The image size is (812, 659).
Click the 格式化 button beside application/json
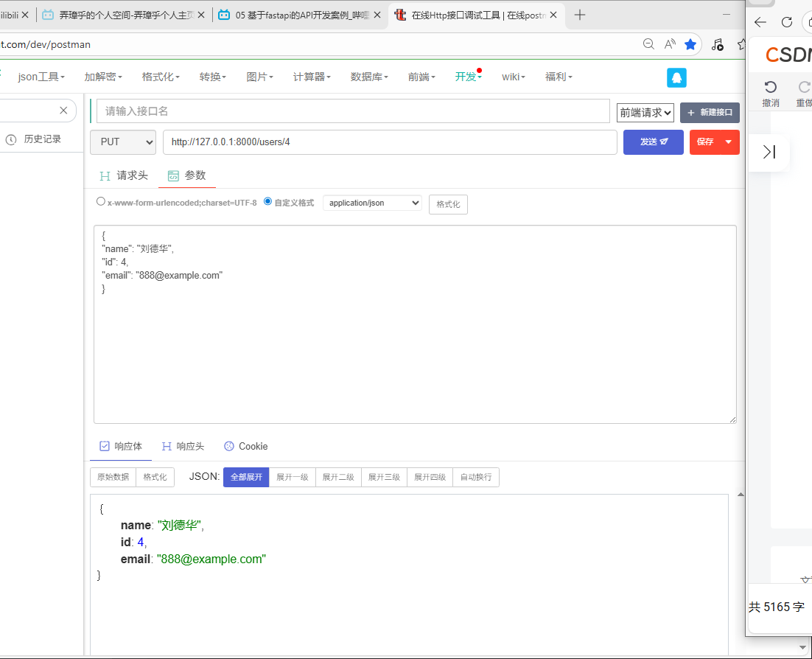pyautogui.click(x=448, y=204)
